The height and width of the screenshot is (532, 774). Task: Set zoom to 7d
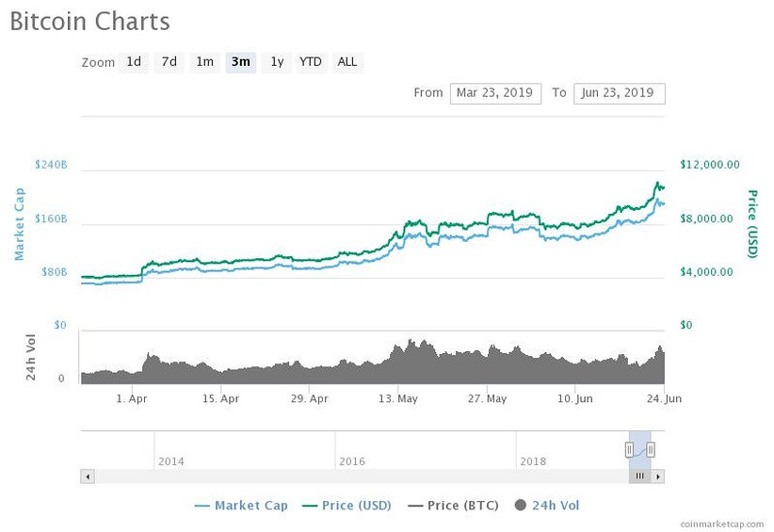(169, 62)
